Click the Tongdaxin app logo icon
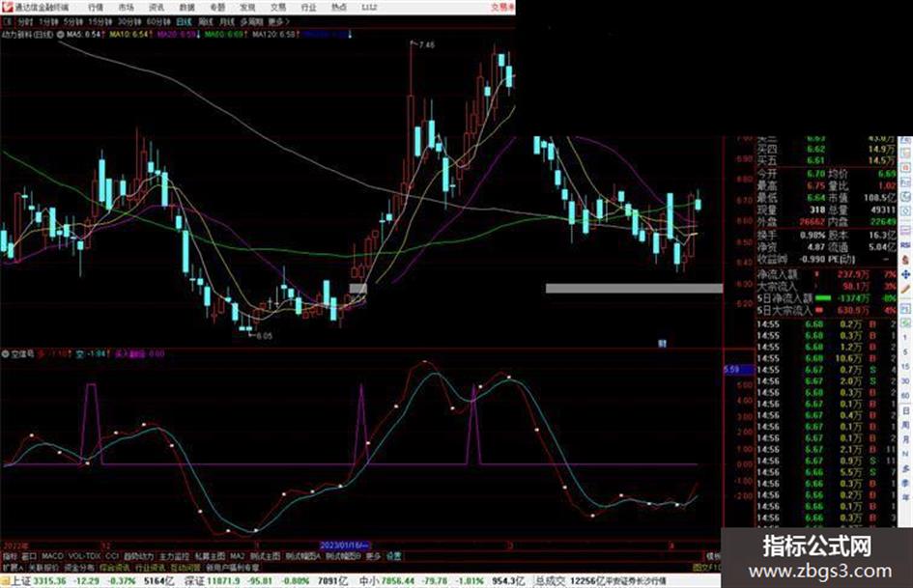The height and width of the screenshot is (588, 913). coord(7,7)
